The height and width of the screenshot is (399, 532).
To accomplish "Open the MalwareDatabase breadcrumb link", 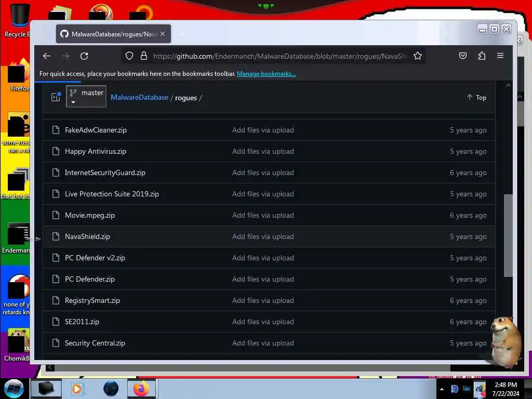I will [139, 97].
